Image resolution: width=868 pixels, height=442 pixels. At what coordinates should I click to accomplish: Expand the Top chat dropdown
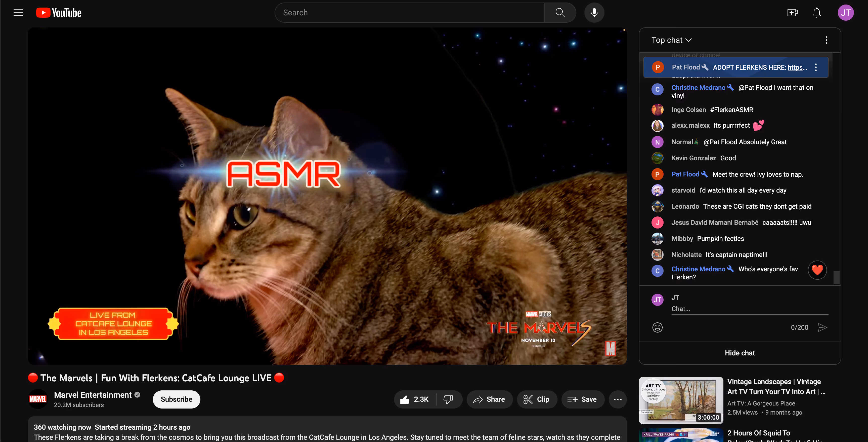(671, 40)
